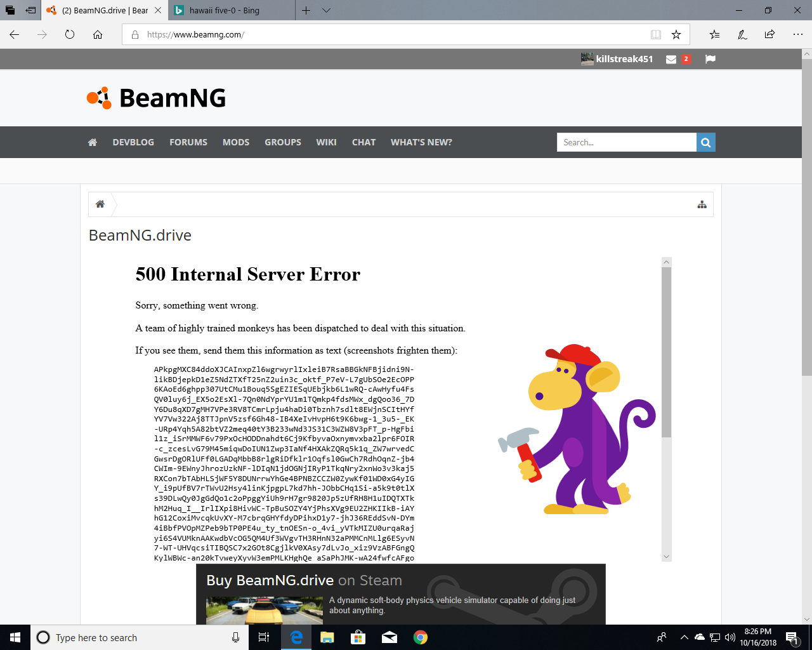
Task: Open File Explorer from the taskbar
Action: point(327,637)
